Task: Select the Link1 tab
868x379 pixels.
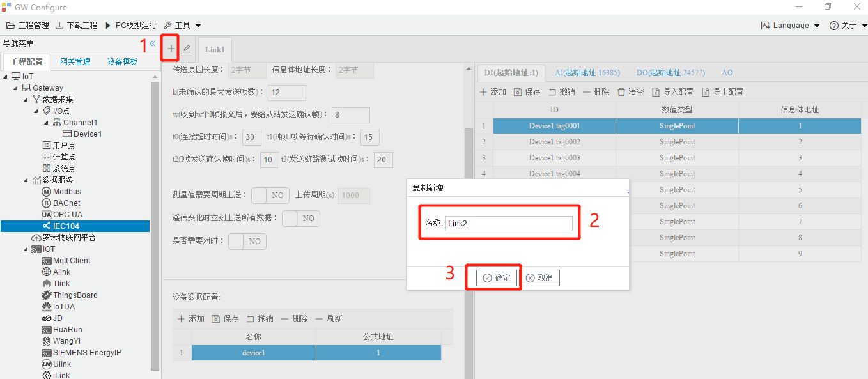Action: [x=215, y=49]
